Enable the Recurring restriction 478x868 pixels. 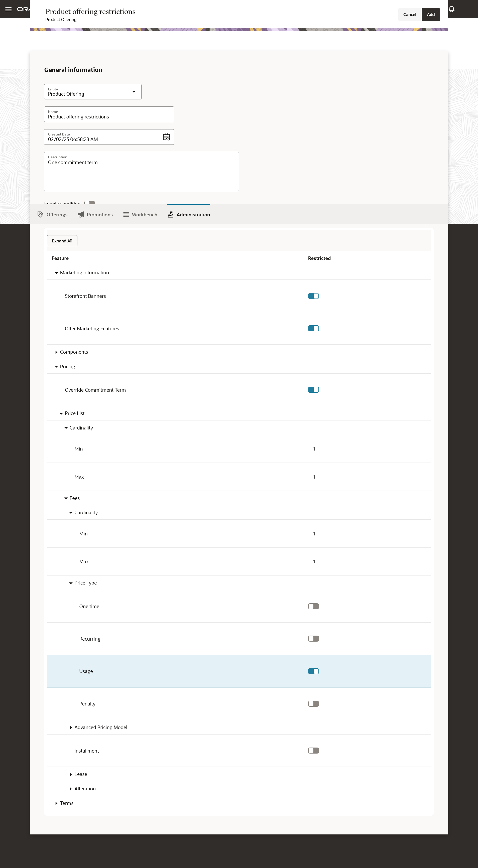pyautogui.click(x=313, y=638)
